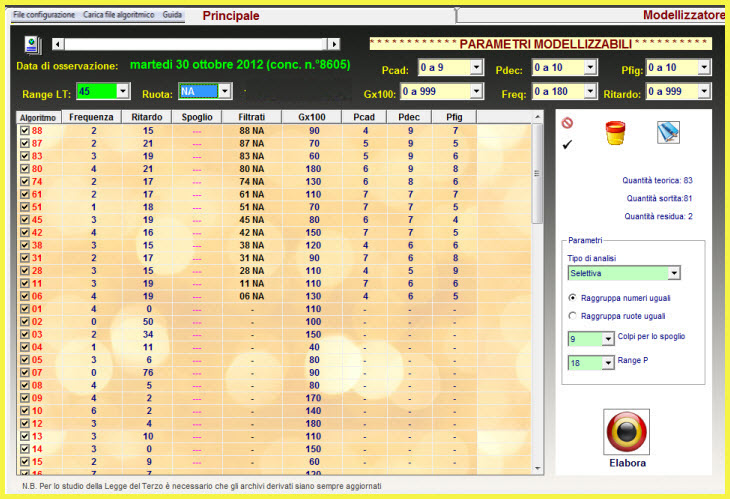
Task: Open the Pcad range dropdown
Action: (481, 68)
